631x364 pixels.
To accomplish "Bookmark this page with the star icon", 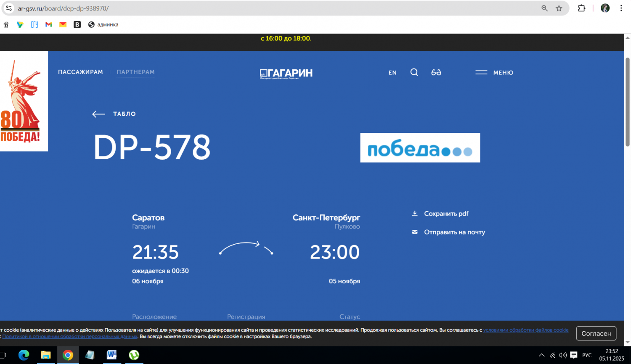I will (559, 8).
